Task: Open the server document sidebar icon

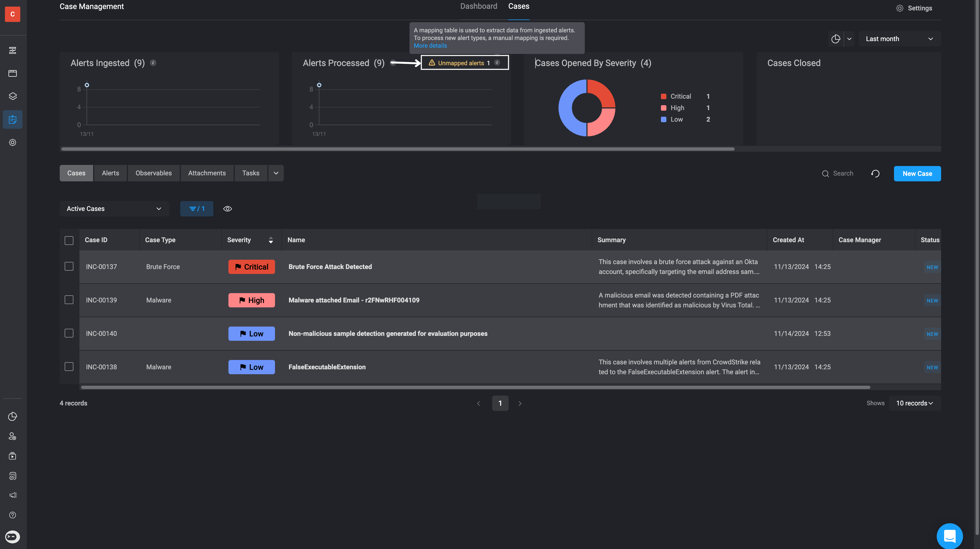Action: tap(13, 476)
